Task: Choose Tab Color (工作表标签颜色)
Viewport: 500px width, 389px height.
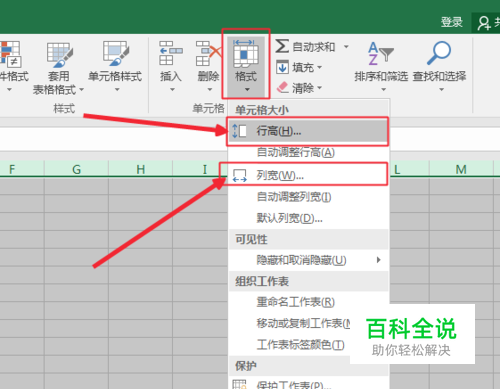Action: (x=289, y=345)
